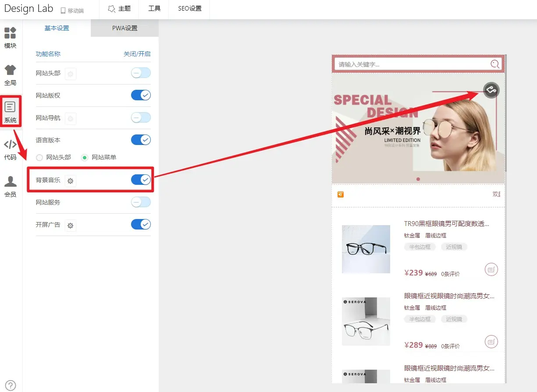The width and height of the screenshot is (537, 392).
Task: Click the 移动端 device switcher
Action: point(72,11)
